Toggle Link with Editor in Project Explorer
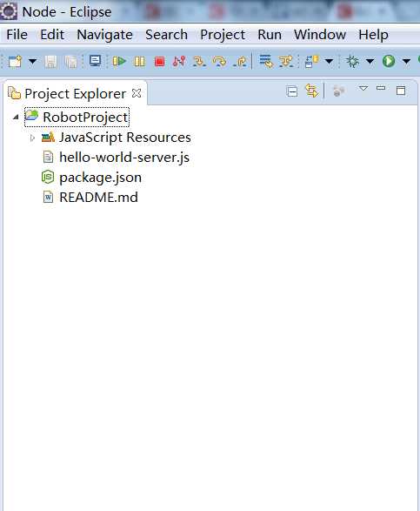Image resolution: width=420 pixels, height=511 pixels. click(x=311, y=91)
